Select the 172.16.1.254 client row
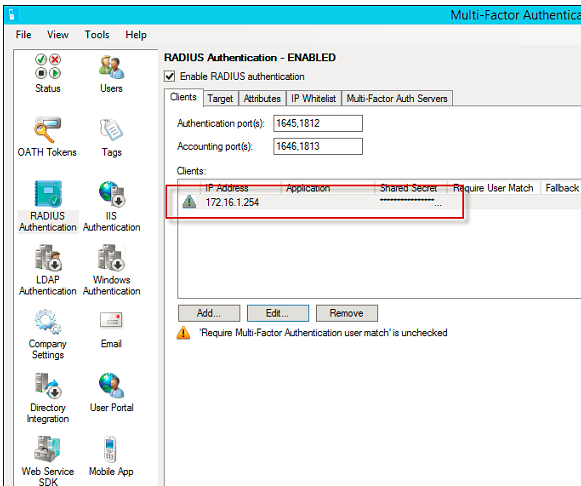Viewport: 581px width, 486px height. [379, 202]
